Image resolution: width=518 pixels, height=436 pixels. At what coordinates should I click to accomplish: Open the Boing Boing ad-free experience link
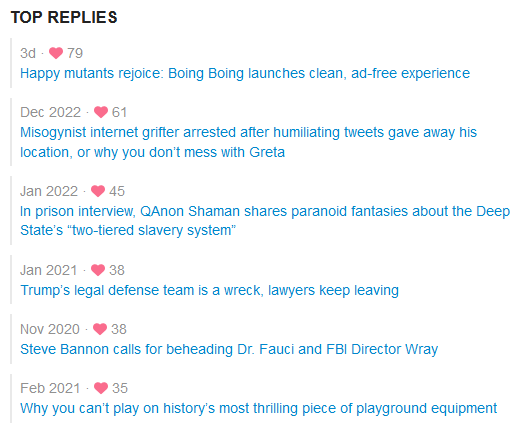tap(245, 73)
